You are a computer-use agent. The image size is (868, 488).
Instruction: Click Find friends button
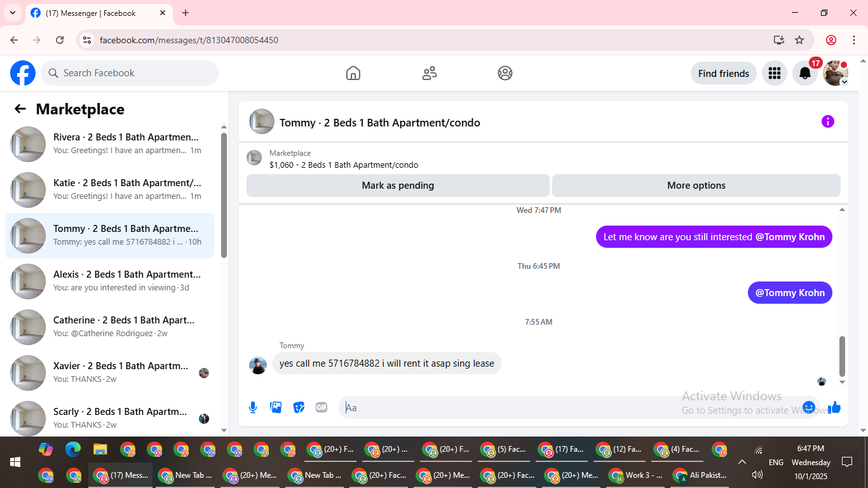pos(724,73)
